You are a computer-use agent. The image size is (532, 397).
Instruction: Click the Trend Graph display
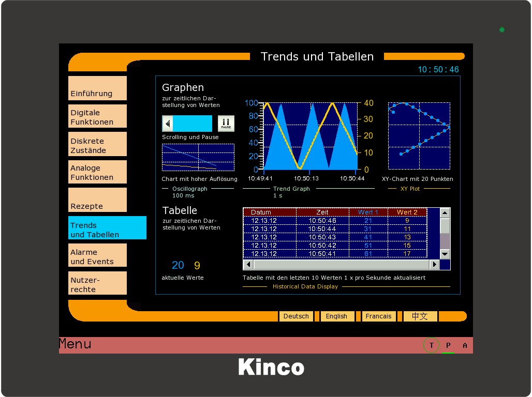[x=311, y=137]
